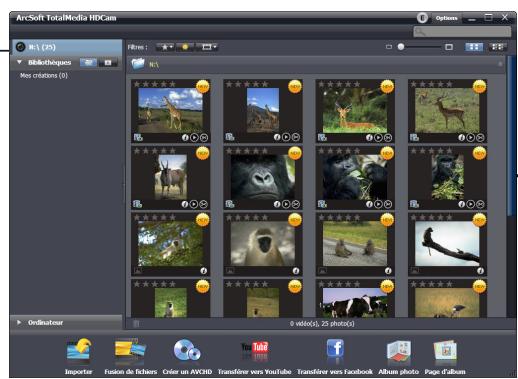Click the thumbnail zoom slider handle

(401, 47)
